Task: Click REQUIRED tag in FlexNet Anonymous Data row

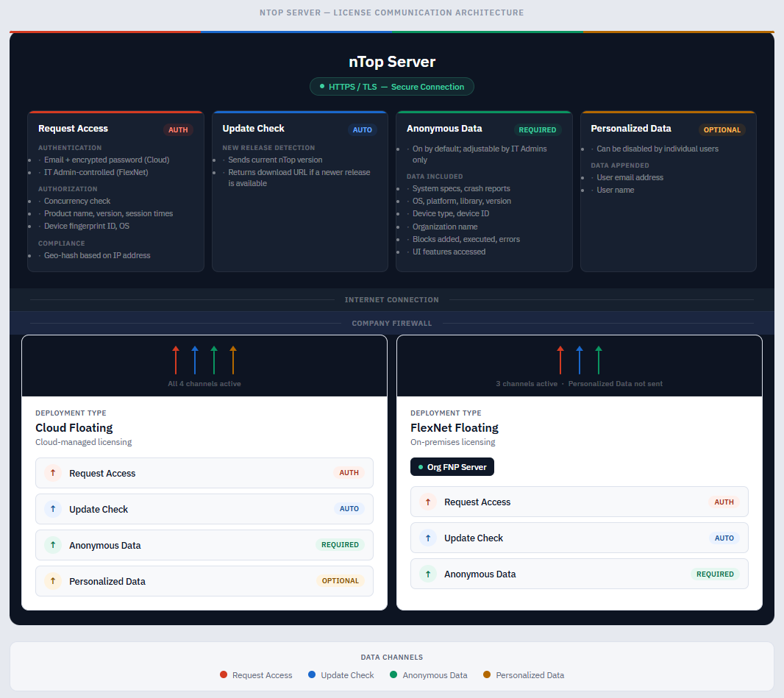Action: [715, 574]
